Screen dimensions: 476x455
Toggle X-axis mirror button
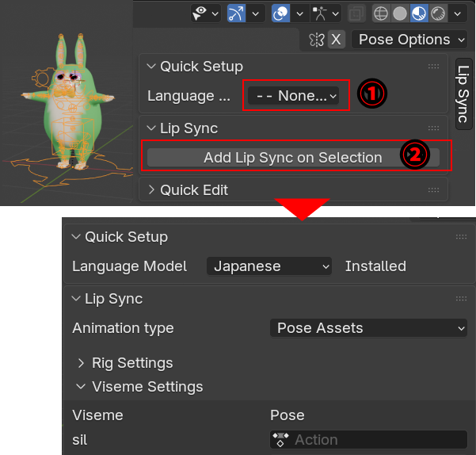(337, 40)
